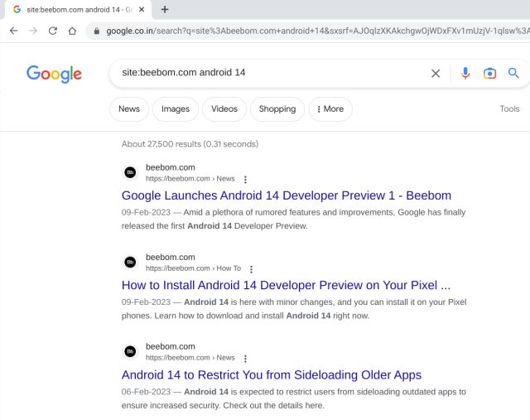The width and height of the screenshot is (530, 420).
Task: Open Android 14 to Restrict Sideloading Older Apps link
Action: (x=272, y=374)
